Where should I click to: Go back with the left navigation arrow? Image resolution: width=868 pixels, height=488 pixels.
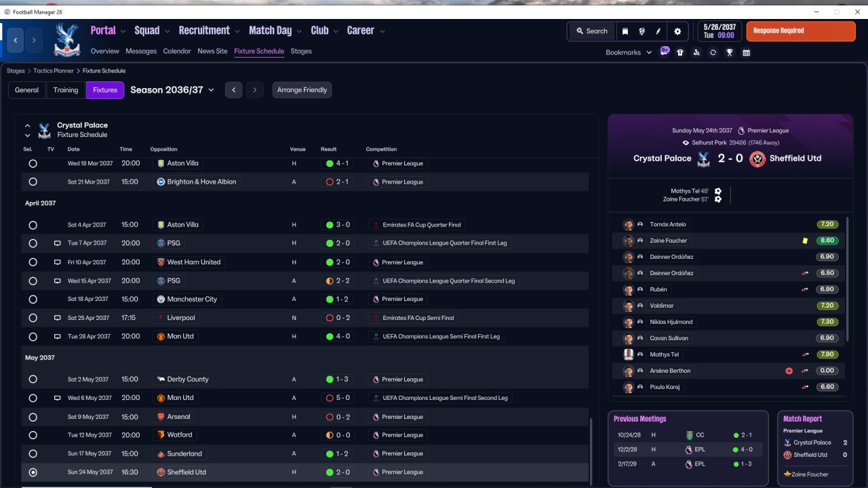[16, 40]
